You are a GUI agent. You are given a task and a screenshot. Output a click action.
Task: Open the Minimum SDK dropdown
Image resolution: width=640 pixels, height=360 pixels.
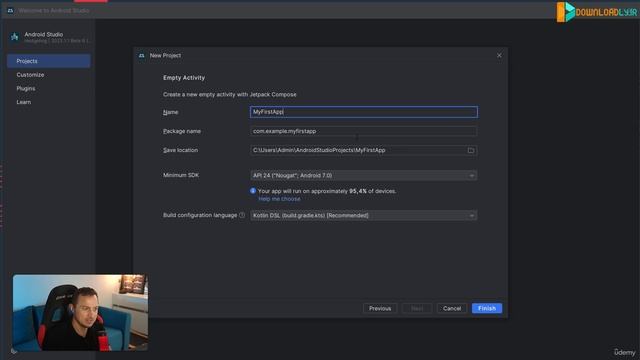point(363,176)
